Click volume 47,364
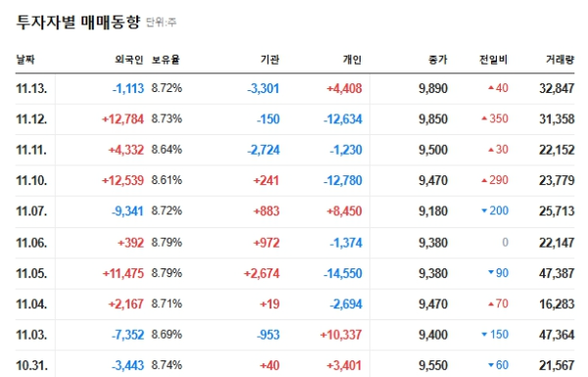This screenshot has height=377, width=588. (557, 335)
